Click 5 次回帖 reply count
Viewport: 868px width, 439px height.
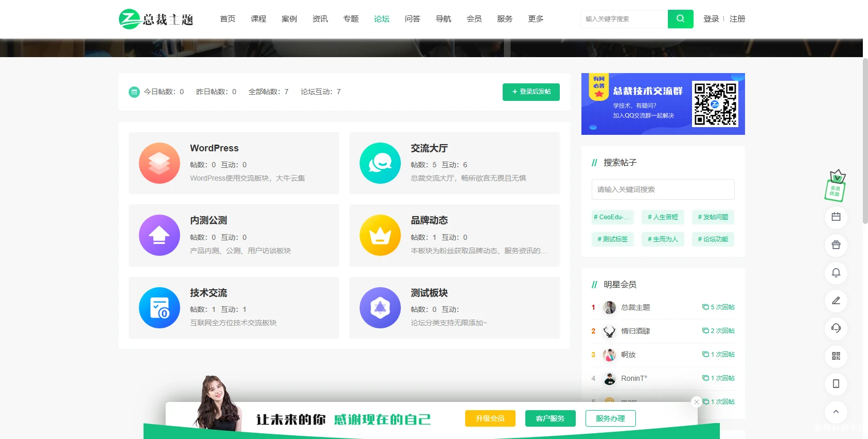[718, 307]
